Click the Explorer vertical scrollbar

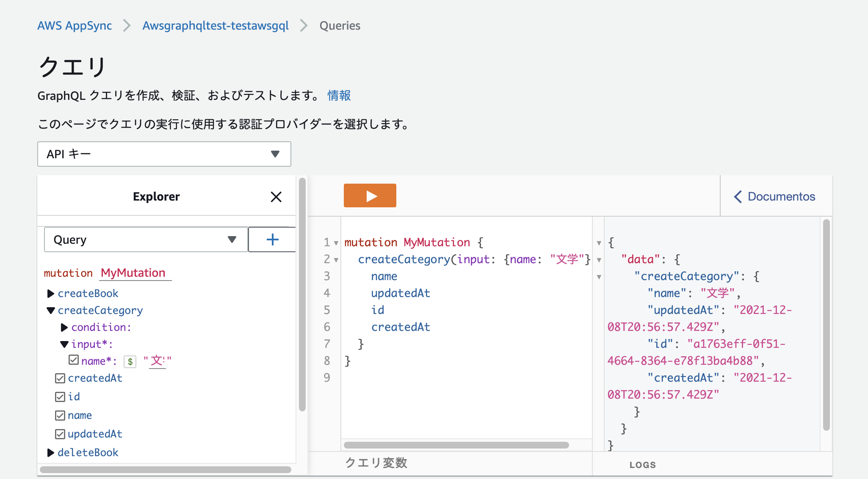click(x=302, y=294)
